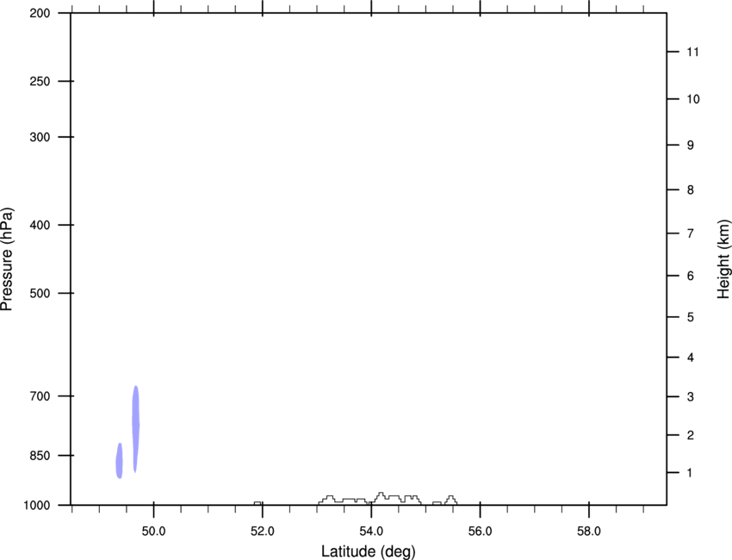Click the shorter blue blob near 850 hPa

[120, 460]
